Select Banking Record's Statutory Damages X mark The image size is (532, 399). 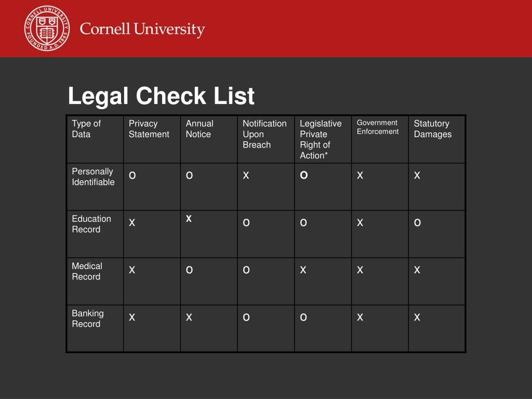click(417, 317)
